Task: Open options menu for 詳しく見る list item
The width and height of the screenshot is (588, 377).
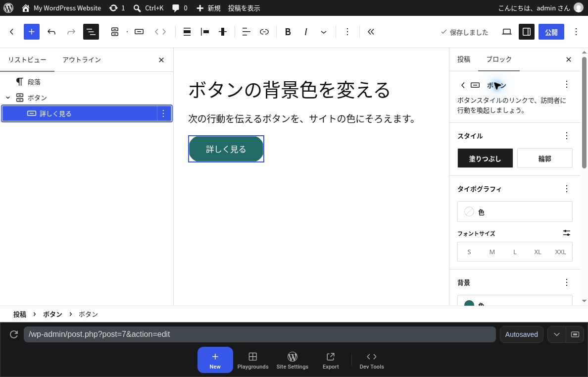Action: coord(163,113)
